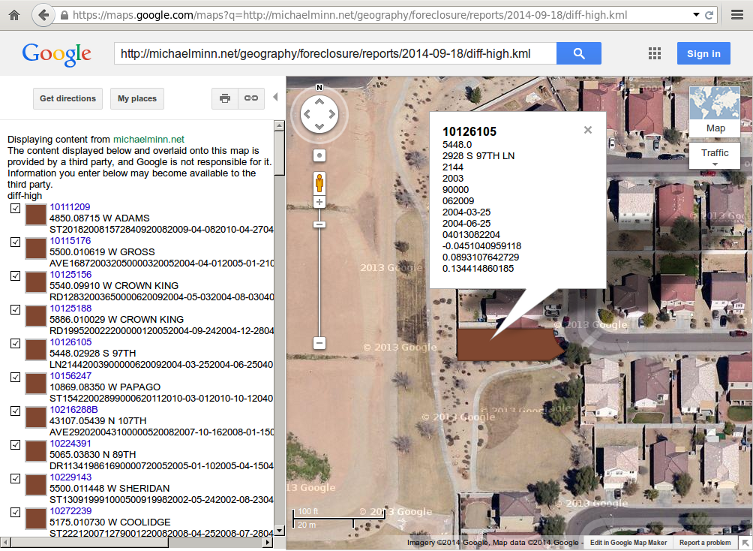Toggle the checkbox for 10224391
Viewport: 753px width, 551px height.
(14, 444)
